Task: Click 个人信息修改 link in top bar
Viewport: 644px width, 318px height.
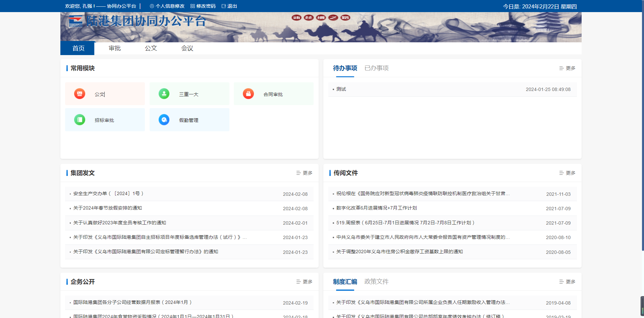Action: (170, 6)
